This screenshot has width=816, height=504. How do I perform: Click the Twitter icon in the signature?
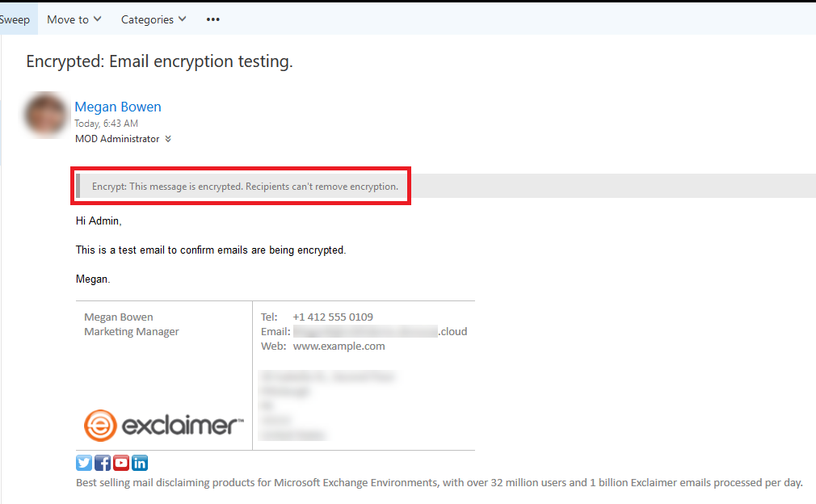click(x=84, y=463)
